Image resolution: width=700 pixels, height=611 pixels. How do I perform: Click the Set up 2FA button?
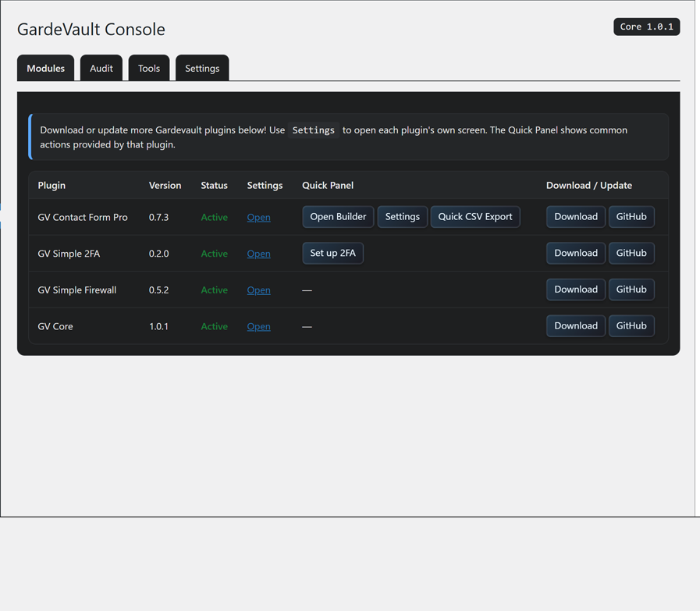coord(332,253)
